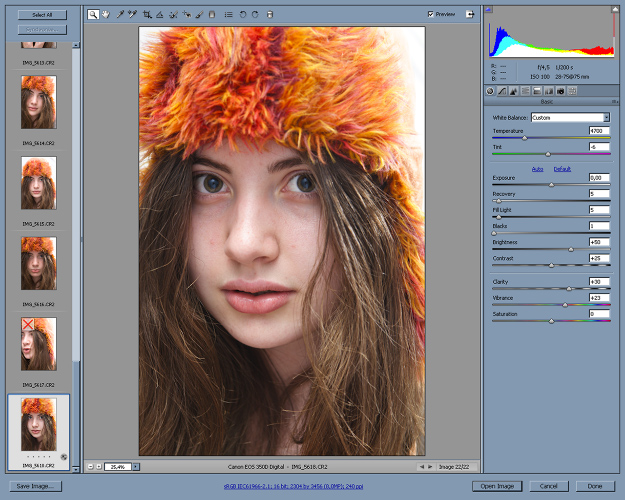This screenshot has width=625, height=500.
Task: Switch to the HSL / Grayscale panel tab
Action: pyautogui.click(x=525, y=90)
